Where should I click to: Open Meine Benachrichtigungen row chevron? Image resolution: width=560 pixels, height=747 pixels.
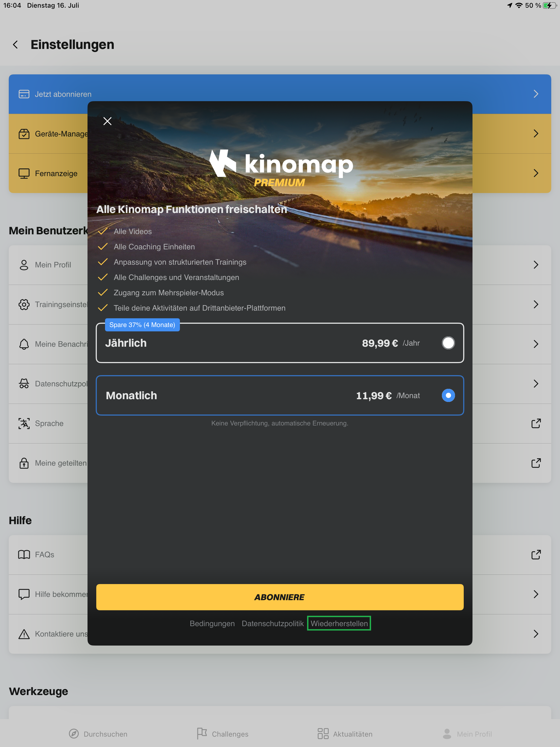click(x=536, y=344)
